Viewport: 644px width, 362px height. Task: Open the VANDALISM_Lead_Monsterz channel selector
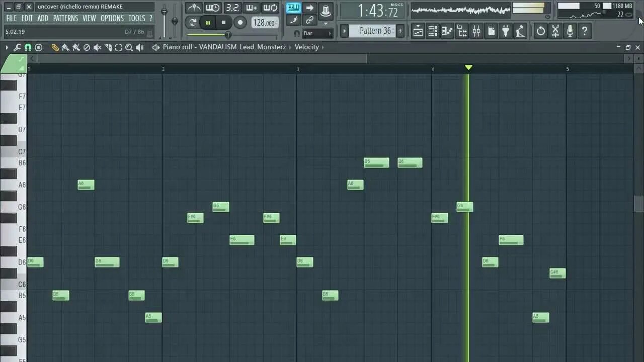[x=243, y=47]
